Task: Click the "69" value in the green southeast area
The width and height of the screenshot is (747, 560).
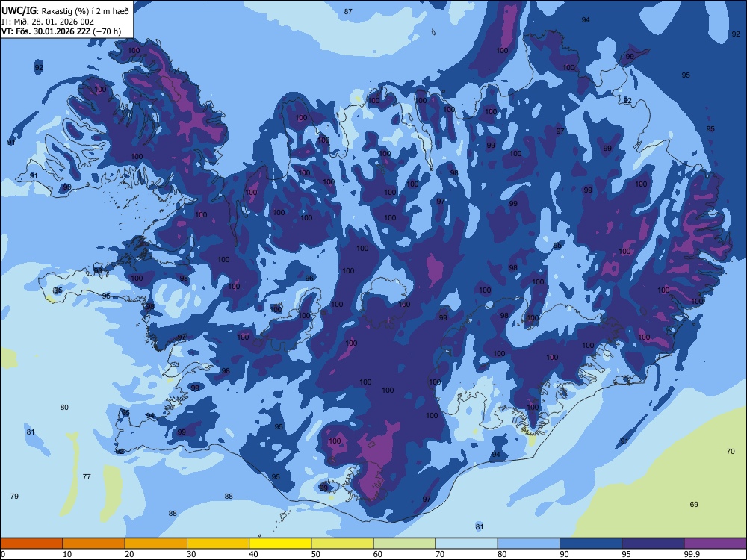Action: pyautogui.click(x=694, y=504)
